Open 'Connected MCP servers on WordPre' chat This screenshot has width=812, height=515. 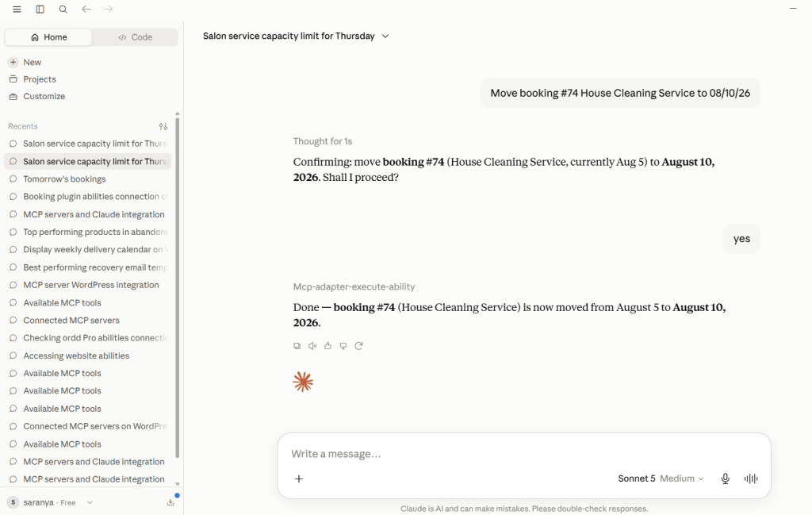(x=88, y=426)
